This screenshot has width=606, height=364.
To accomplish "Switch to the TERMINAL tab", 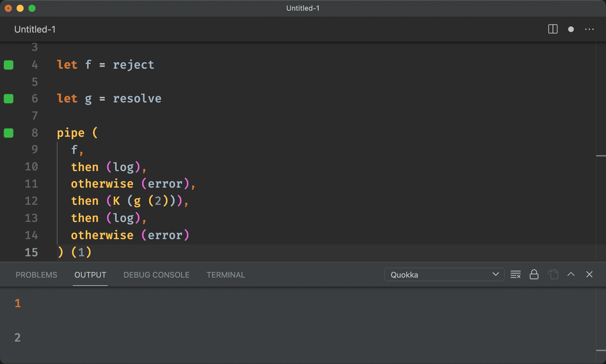I will click(225, 275).
